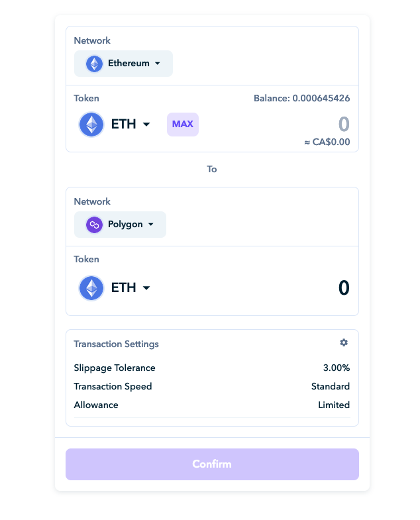
Task: Click the Polygon logo in destination network
Action: point(94,225)
